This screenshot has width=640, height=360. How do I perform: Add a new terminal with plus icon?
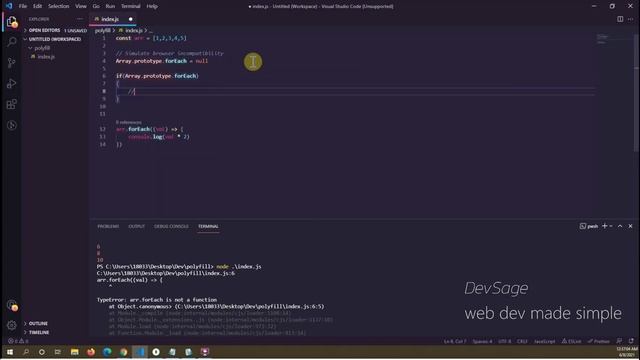click(604, 226)
